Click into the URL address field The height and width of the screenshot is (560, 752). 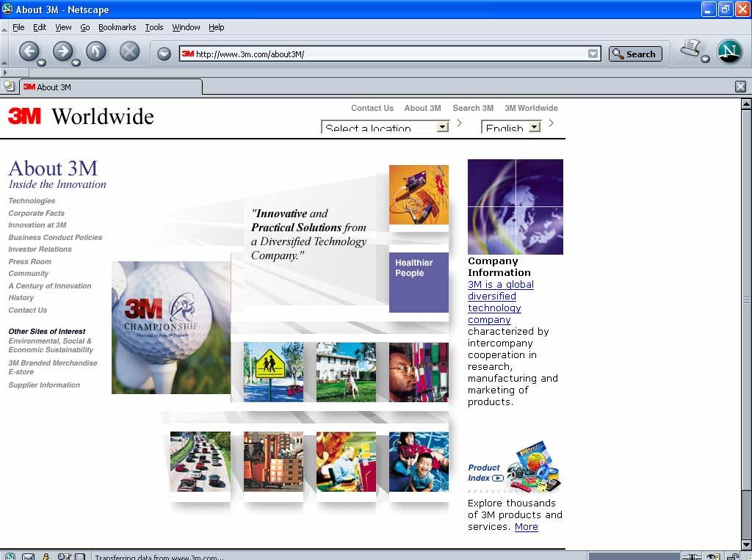[x=391, y=54]
